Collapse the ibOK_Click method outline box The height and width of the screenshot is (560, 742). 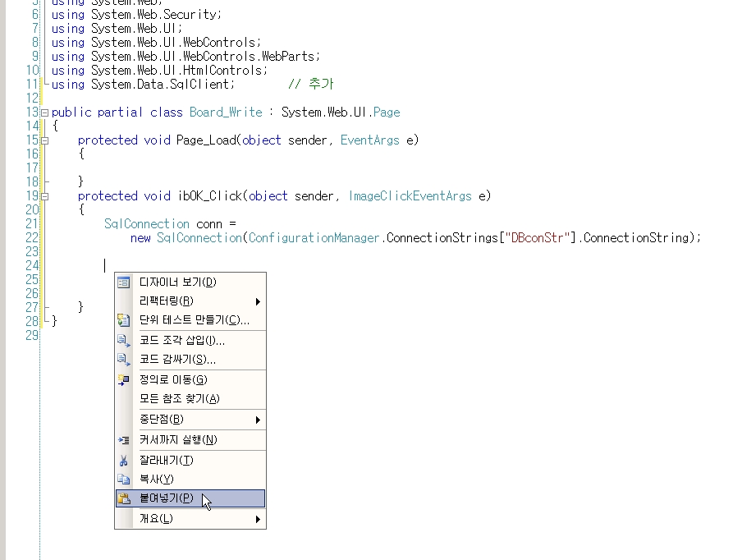pyautogui.click(x=45, y=196)
